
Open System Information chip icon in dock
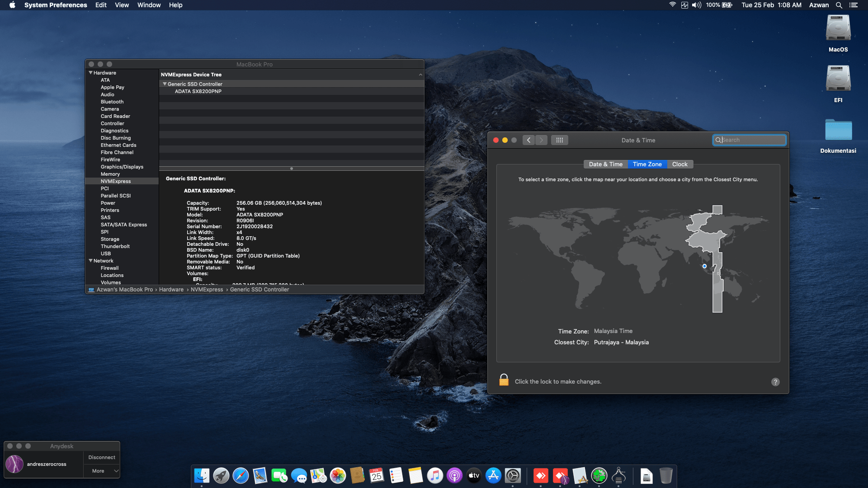tap(618, 475)
